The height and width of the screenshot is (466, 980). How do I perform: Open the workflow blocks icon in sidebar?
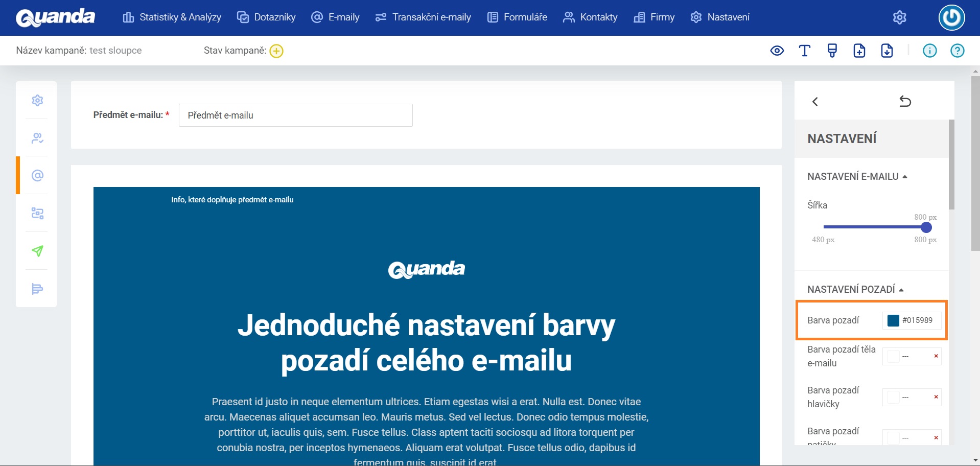(37, 213)
